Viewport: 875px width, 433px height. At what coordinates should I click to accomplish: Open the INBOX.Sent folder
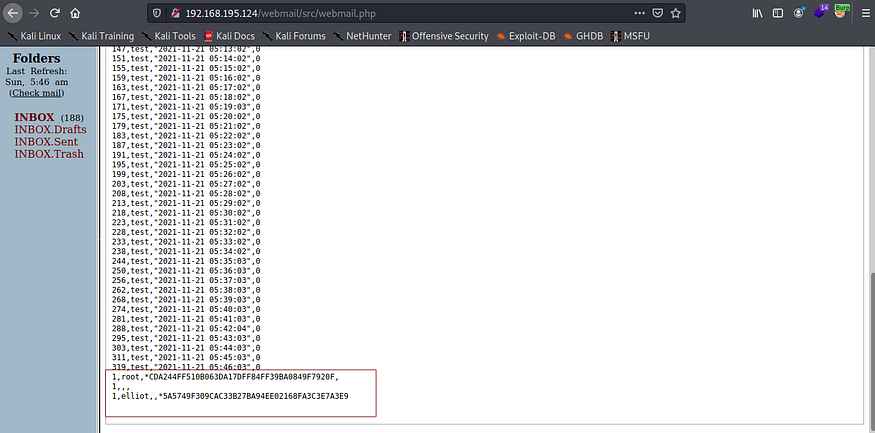46,142
